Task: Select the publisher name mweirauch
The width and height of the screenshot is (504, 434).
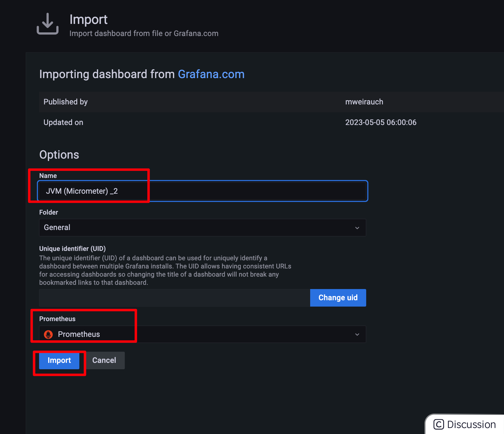Action: (x=364, y=102)
